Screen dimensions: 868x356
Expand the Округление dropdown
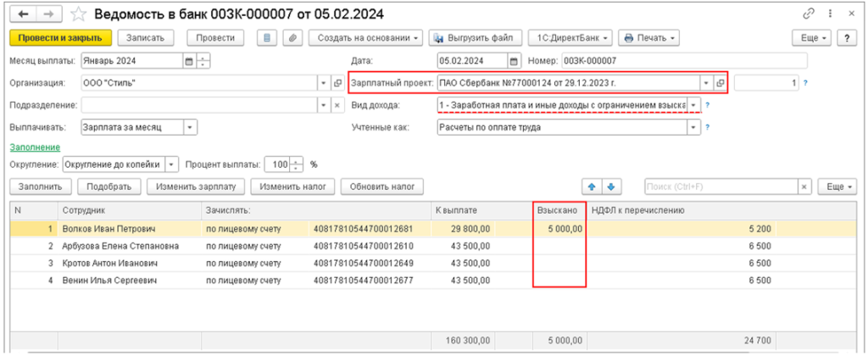pyautogui.click(x=172, y=164)
